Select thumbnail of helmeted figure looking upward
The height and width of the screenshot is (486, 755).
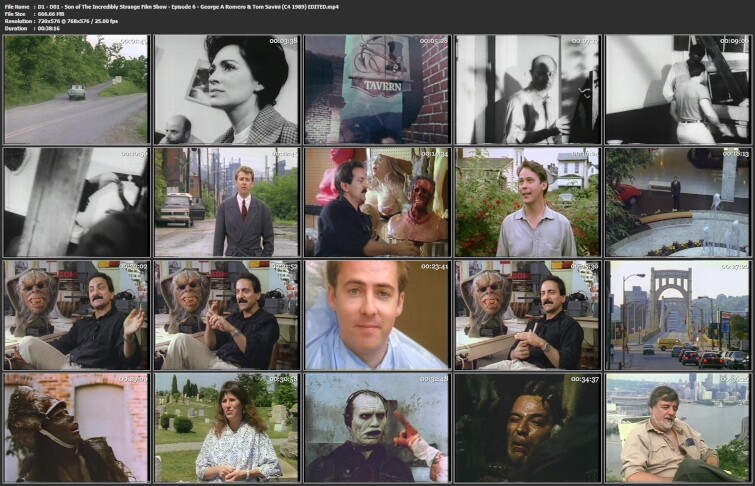76,428
